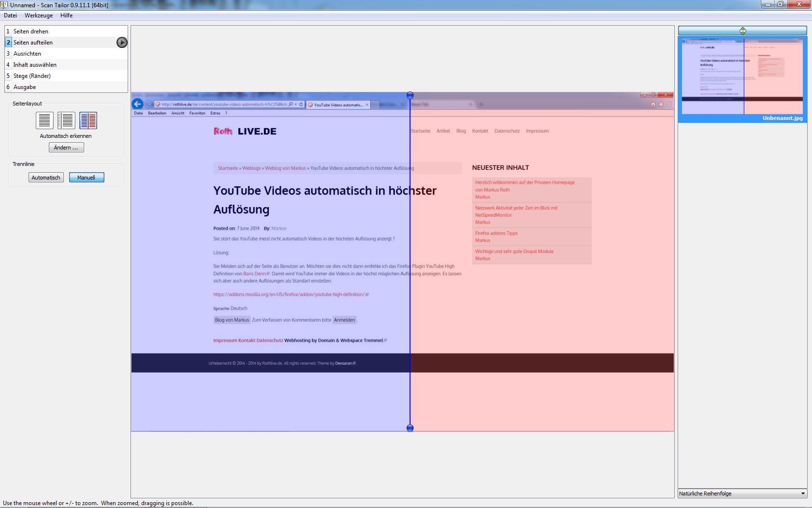812x508 pixels.
Task: Click the left blue page region in the preview
Action: 271,261
